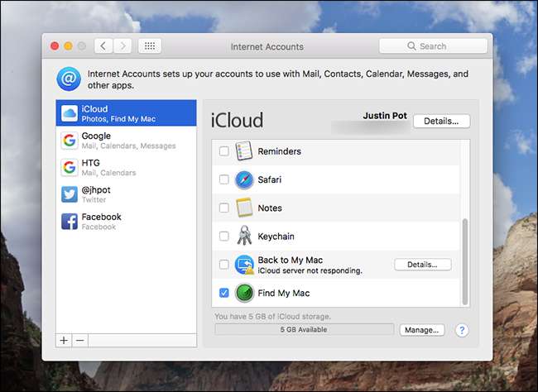Open Details for Back to My Mac

422,265
